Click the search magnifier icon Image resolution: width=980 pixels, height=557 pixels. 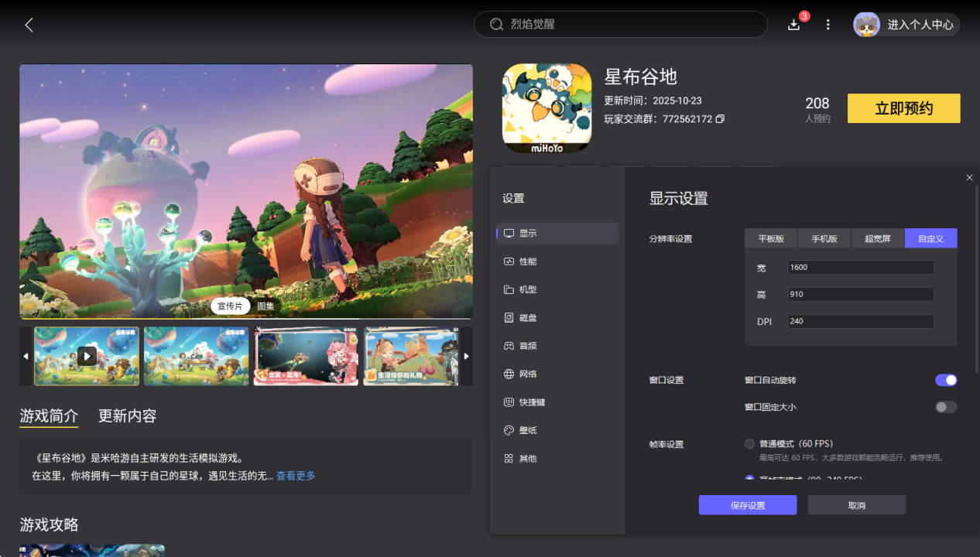497,25
